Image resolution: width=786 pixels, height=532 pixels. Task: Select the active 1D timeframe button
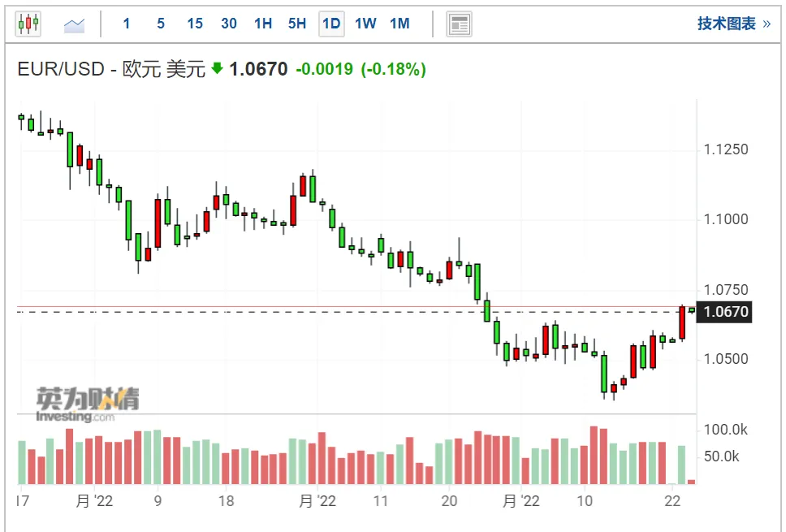[x=331, y=24]
